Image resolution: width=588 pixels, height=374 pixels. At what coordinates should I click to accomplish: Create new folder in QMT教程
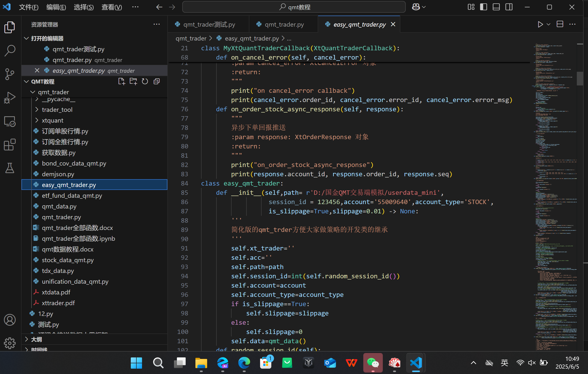click(133, 81)
